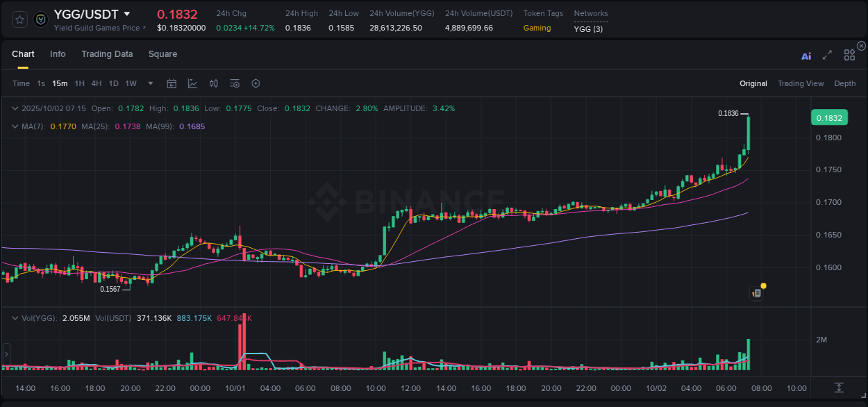868x407 pixels.
Task: Open the Gaming token tag link
Action: [x=537, y=28]
